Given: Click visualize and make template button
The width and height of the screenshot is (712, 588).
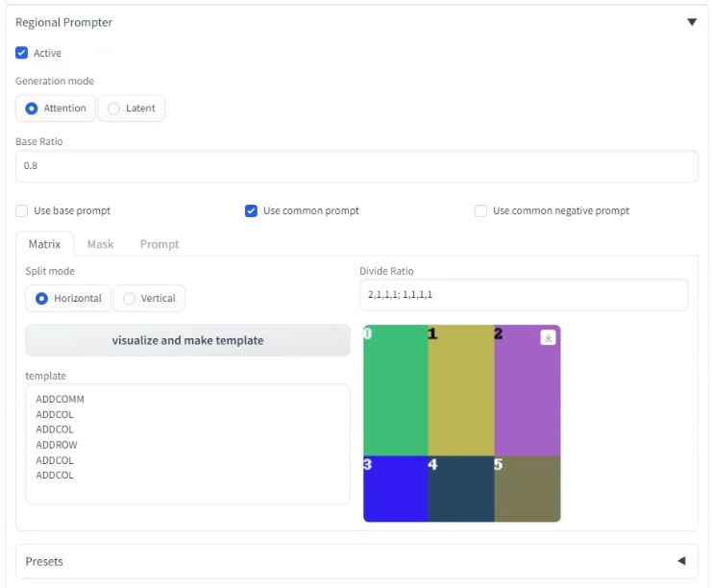Looking at the screenshot, I should pos(187,340).
